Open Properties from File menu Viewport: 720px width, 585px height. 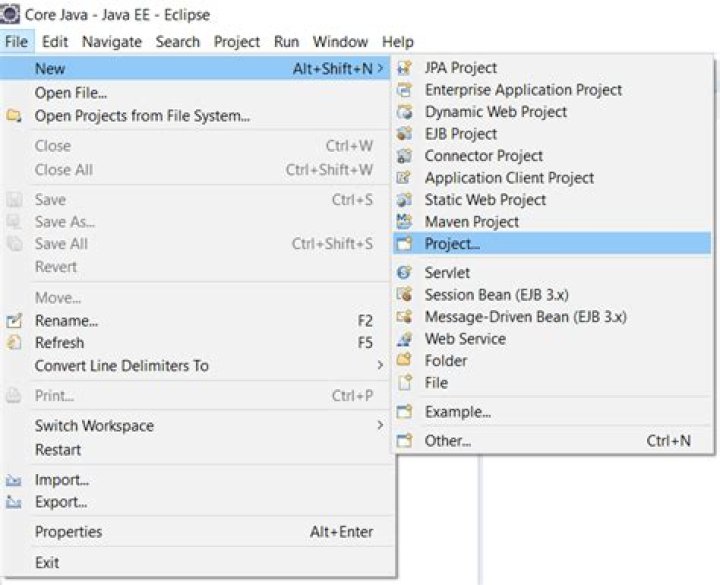[197, 532]
